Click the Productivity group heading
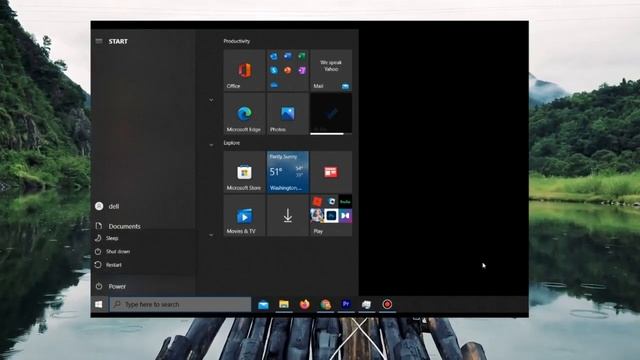 point(237,41)
